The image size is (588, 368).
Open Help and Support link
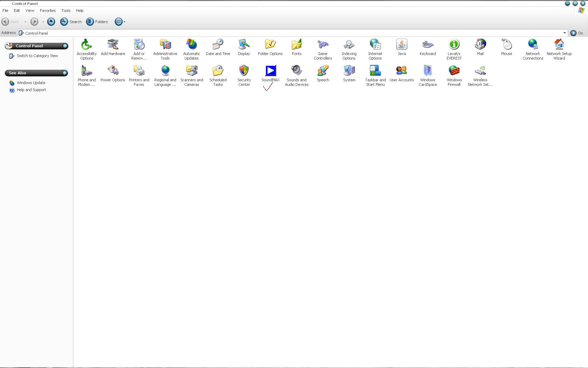tap(31, 90)
